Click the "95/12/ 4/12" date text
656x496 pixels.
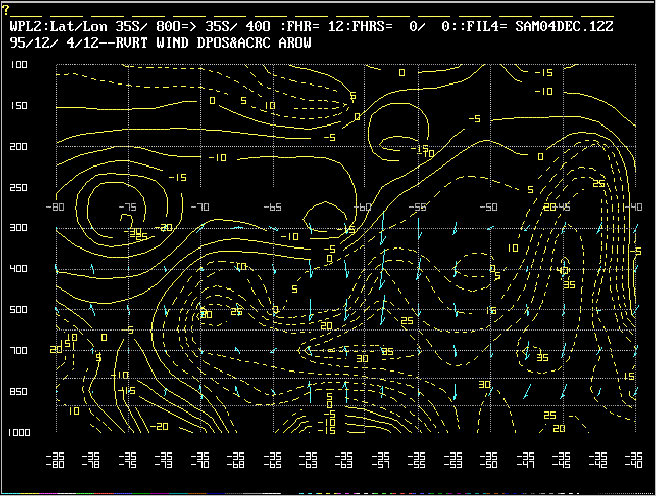[x=54, y=43]
